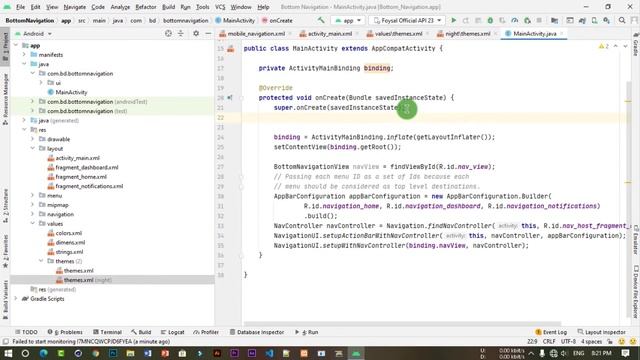Expand the drawable folder
This screenshot has height=360, width=640.
pyautogui.click(x=32, y=139)
